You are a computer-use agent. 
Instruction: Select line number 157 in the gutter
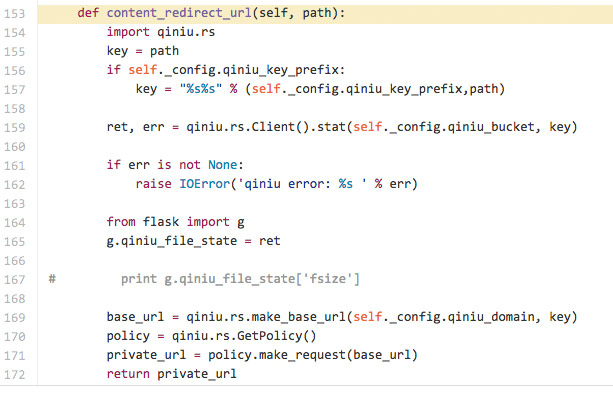14,90
